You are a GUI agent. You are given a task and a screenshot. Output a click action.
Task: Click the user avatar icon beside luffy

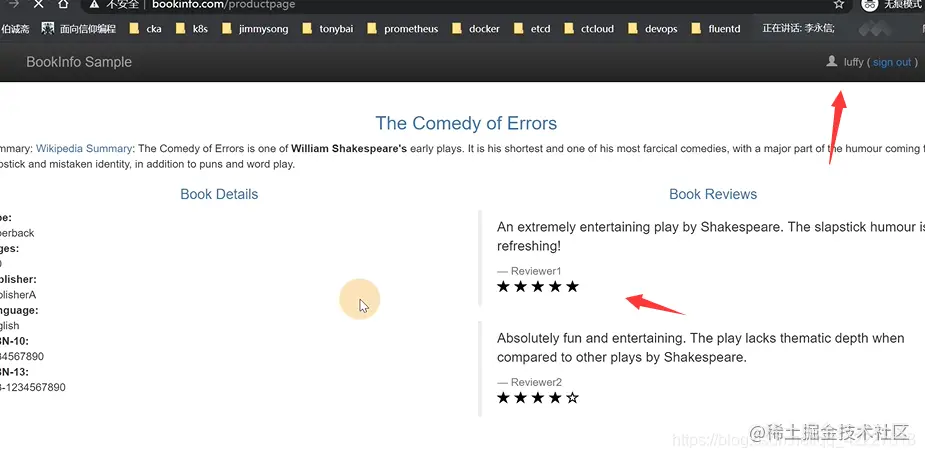[x=832, y=61]
